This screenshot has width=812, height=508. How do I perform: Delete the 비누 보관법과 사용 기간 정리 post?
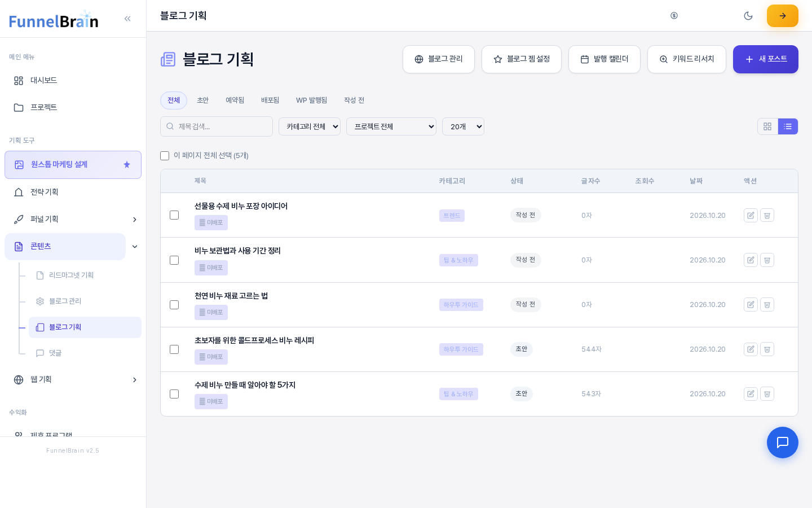767,260
